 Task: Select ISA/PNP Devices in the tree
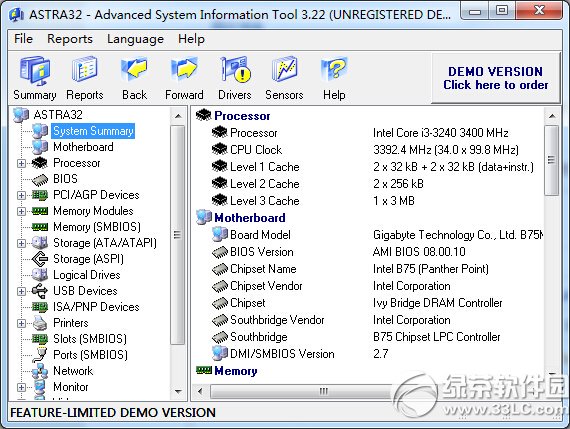(x=96, y=307)
